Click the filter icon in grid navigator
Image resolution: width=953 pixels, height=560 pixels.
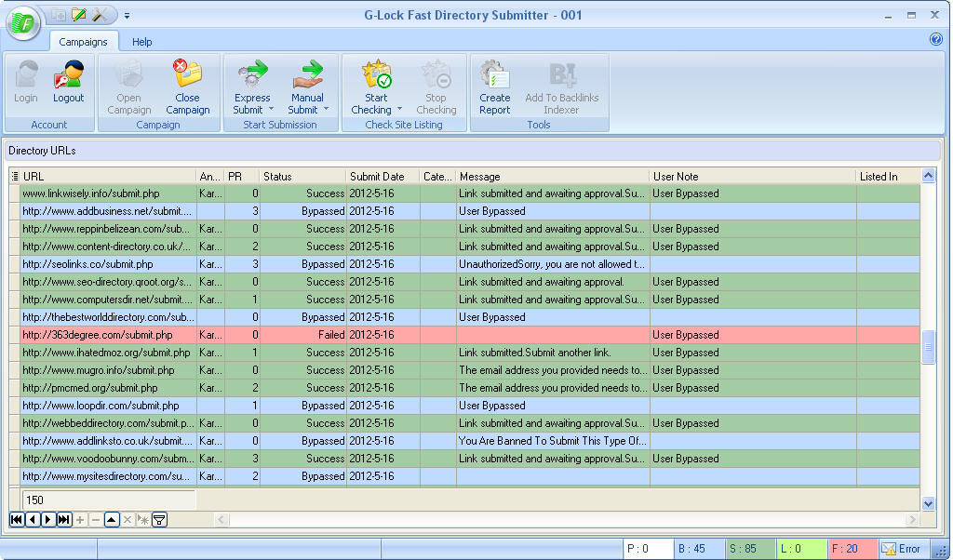pos(159,519)
